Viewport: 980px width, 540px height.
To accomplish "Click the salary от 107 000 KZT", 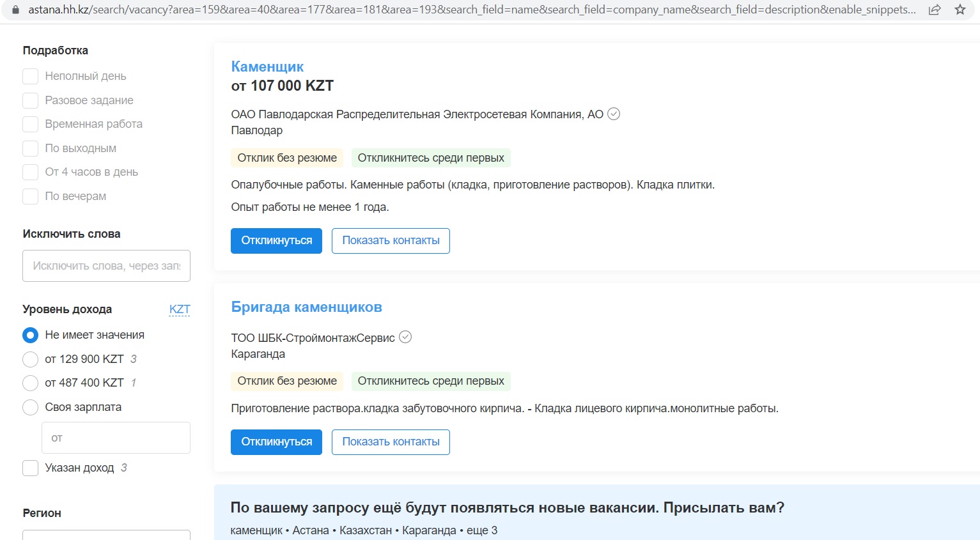I will pos(282,86).
